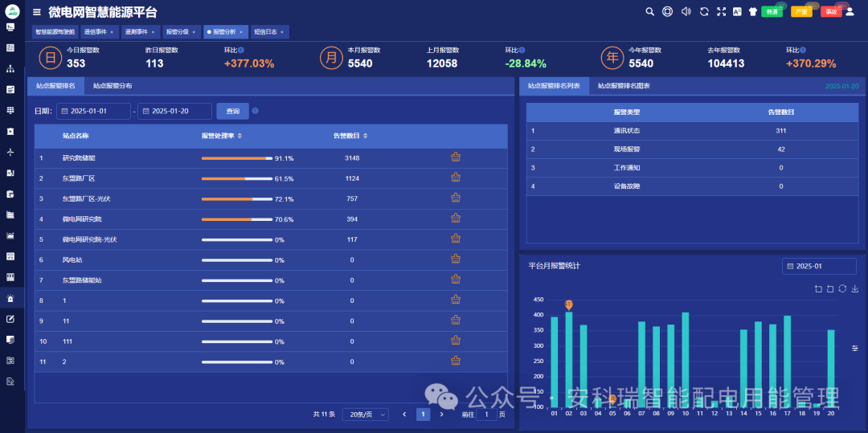Viewport: 868px width, 433px height.
Task: Click info icon beside daily 环比
Action: [241, 50]
